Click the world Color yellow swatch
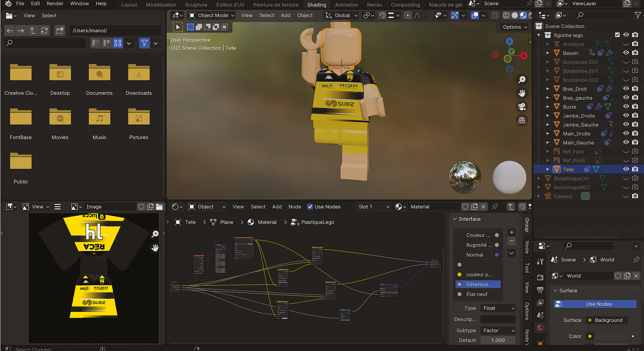This screenshot has height=351, width=644. (590, 336)
